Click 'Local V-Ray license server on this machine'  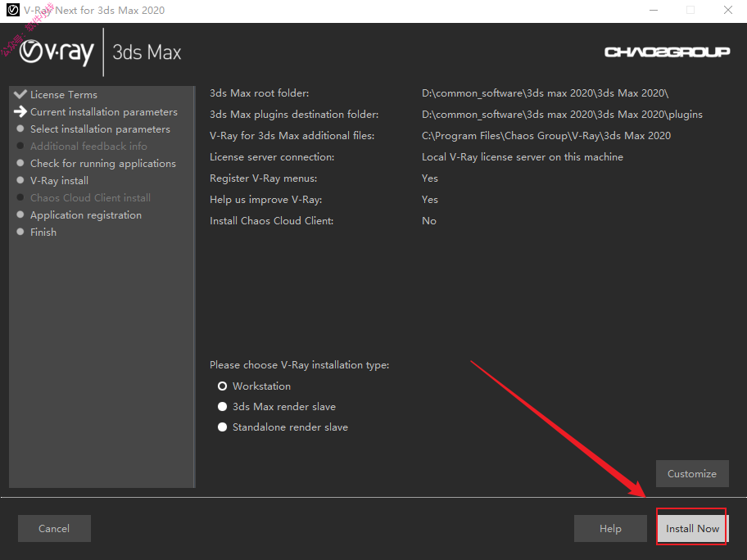(x=522, y=157)
